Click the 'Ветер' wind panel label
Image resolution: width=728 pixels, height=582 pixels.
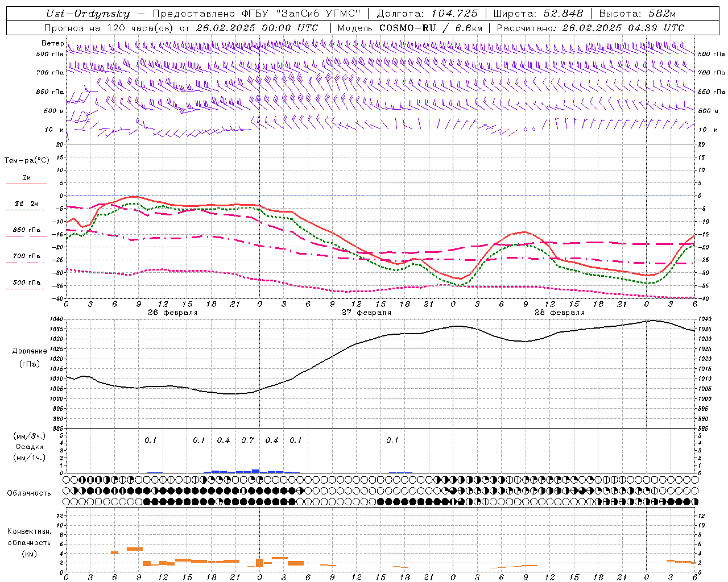click(52, 43)
